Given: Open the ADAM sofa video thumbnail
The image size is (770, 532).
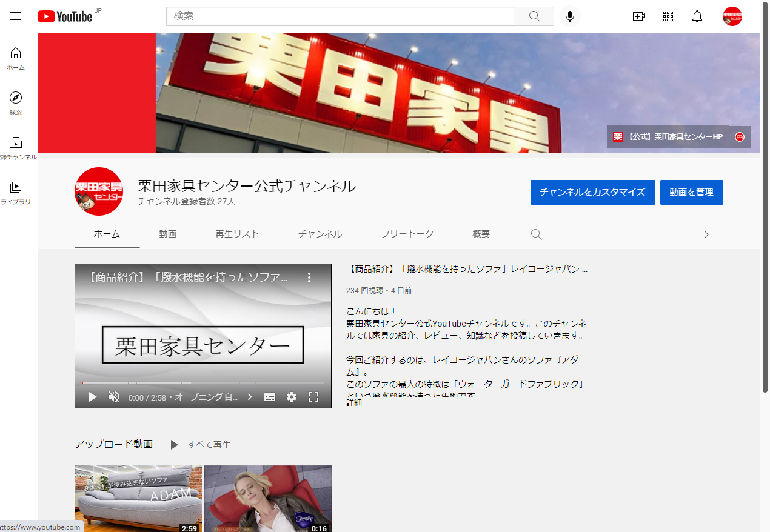Looking at the screenshot, I should point(138,499).
